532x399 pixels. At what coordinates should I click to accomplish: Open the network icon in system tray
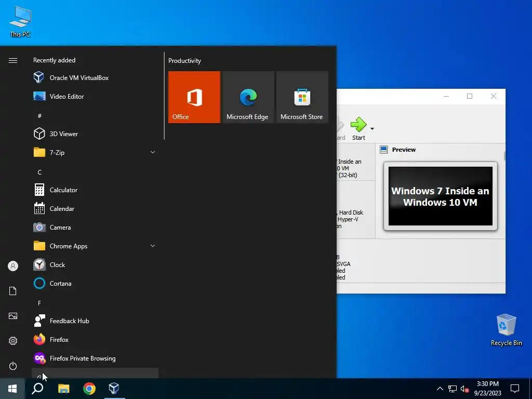453,389
